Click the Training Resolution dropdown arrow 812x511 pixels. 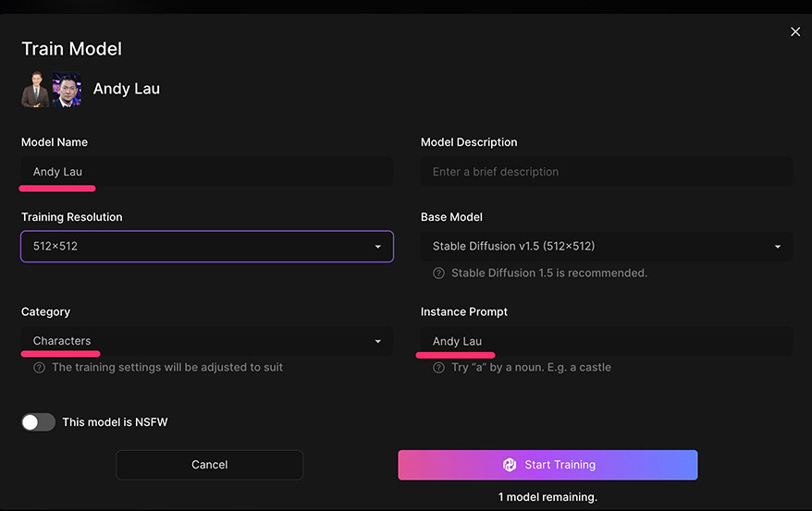pos(377,247)
